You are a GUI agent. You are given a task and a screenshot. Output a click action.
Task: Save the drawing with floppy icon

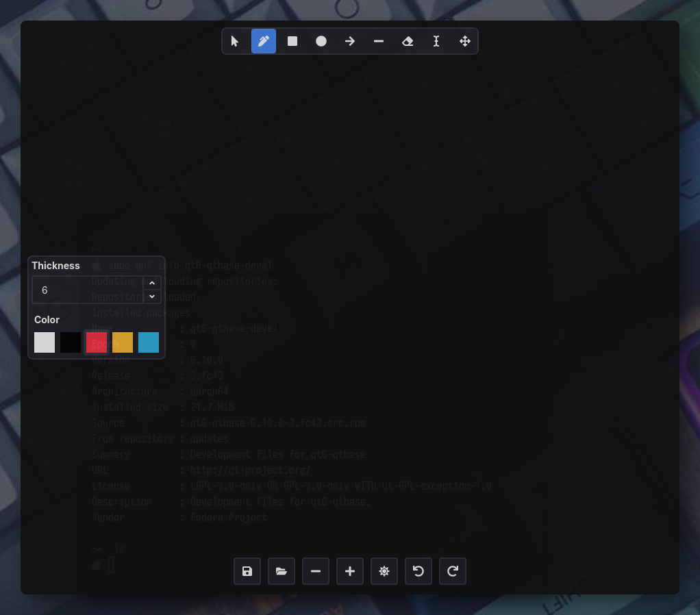click(247, 570)
